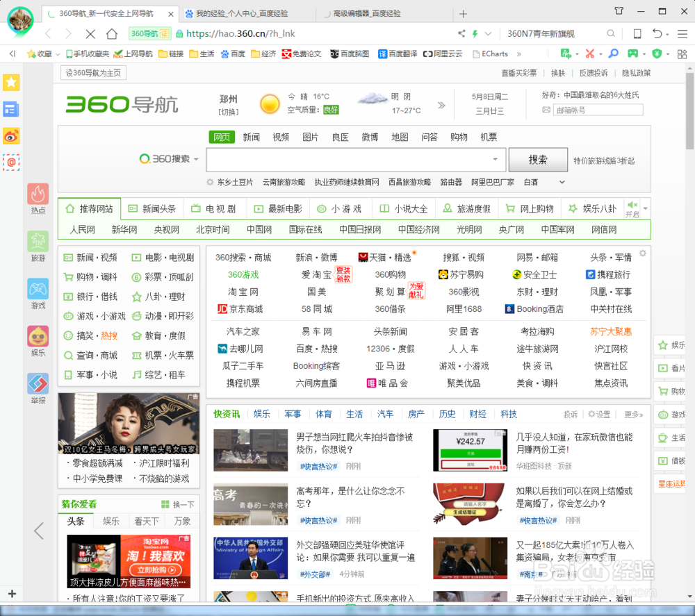Click the undo closed tab icon
The height and width of the screenshot is (616, 695).
(657, 33)
